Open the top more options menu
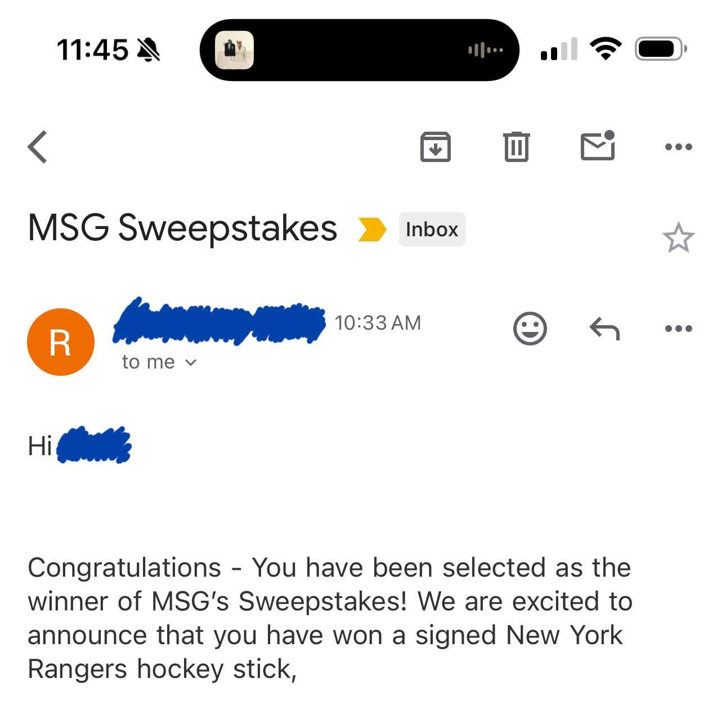 coord(678,147)
